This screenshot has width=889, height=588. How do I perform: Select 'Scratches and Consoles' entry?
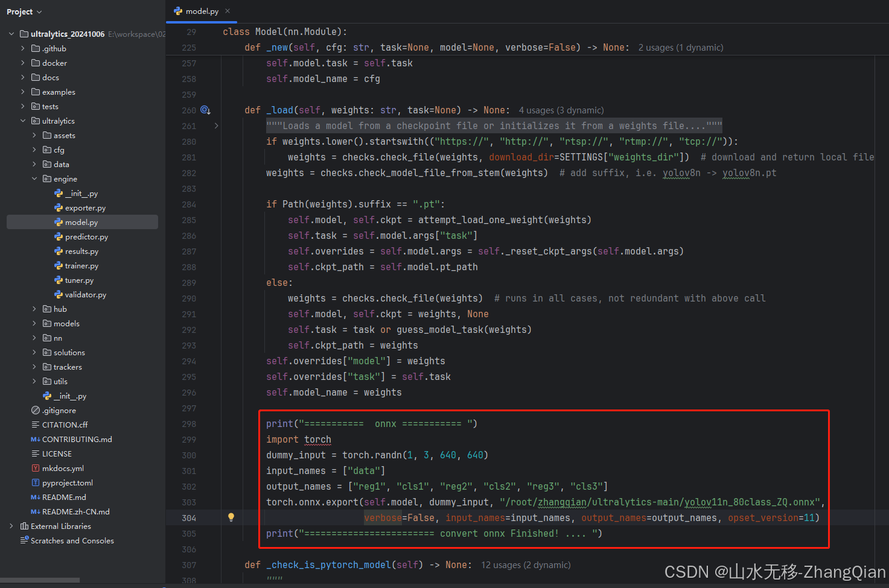tap(72, 540)
